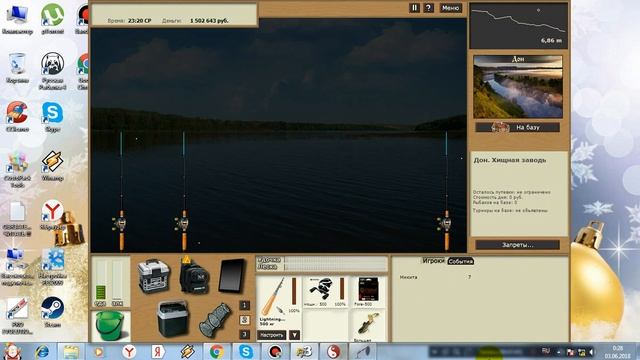Switch to the События tab
This screenshot has height=360, width=640.
460,261
